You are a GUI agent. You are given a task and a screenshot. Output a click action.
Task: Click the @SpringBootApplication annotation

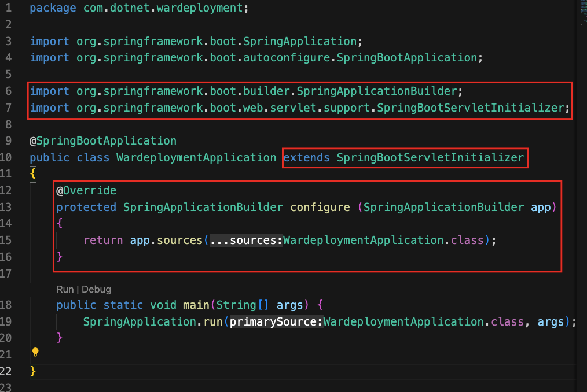(103, 141)
